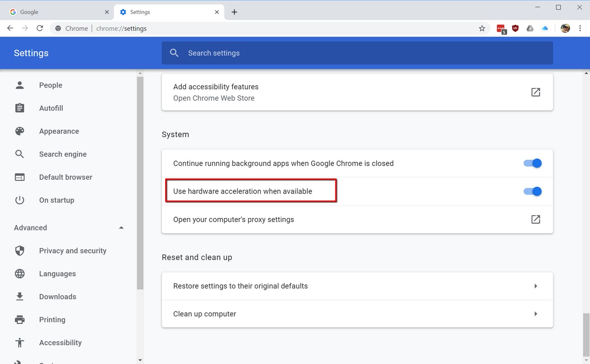590x364 pixels.
Task: Open the uBlock Origin extension icon
Action: [x=515, y=28]
